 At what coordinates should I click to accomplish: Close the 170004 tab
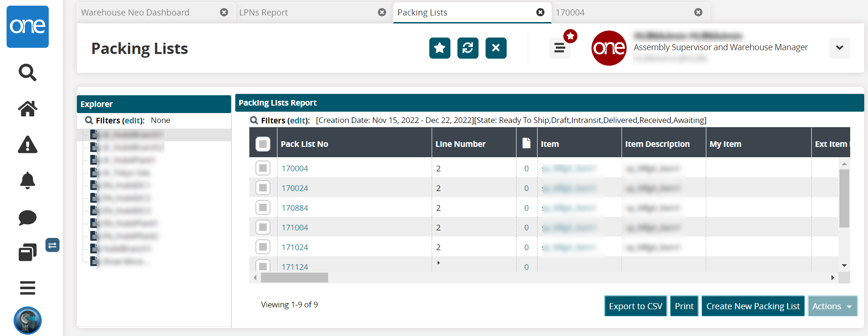coord(698,12)
